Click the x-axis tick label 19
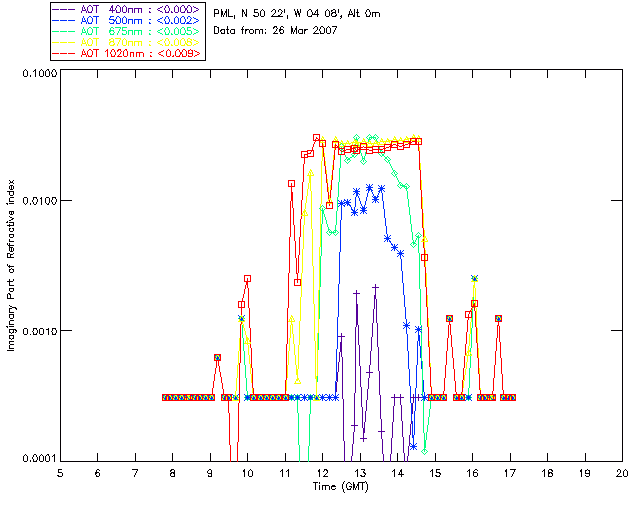The width and height of the screenshot is (640, 512). tap(585, 473)
